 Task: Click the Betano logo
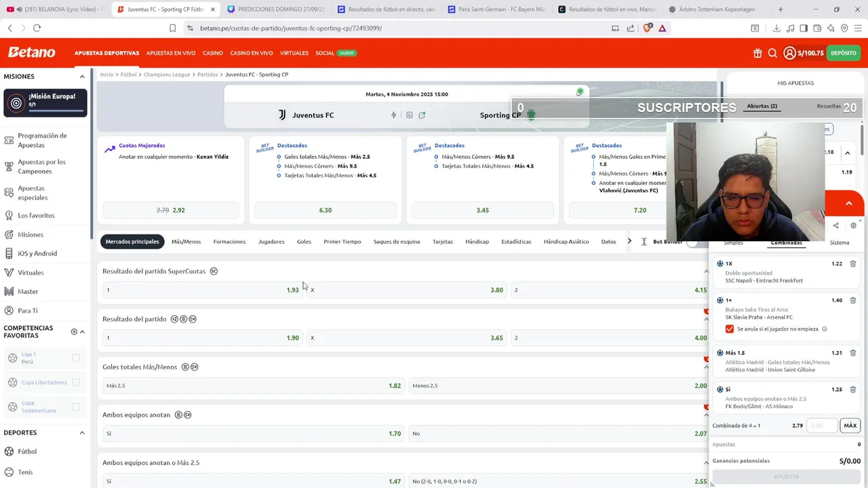coord(32,52)
